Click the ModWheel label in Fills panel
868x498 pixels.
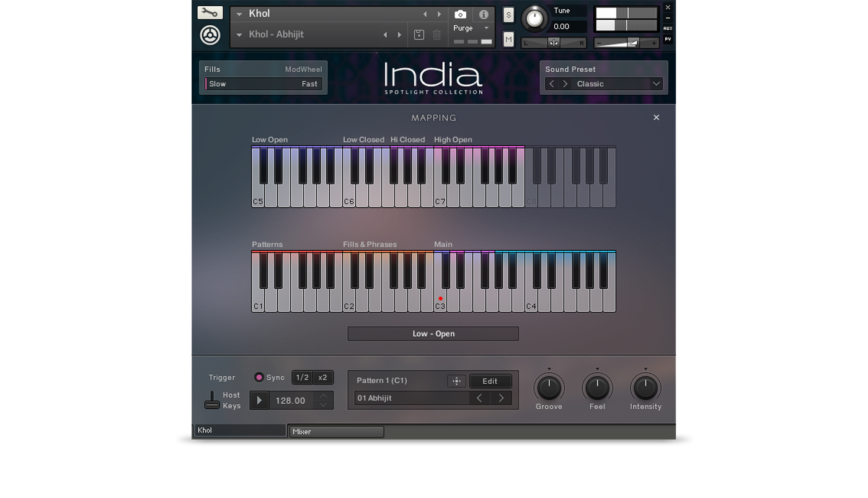tap(303, 69)
